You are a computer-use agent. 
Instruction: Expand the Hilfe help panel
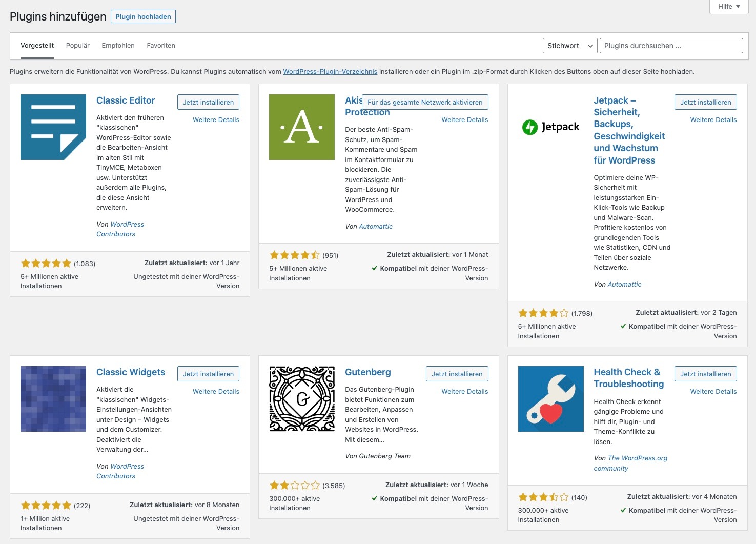tap(729, 7)
